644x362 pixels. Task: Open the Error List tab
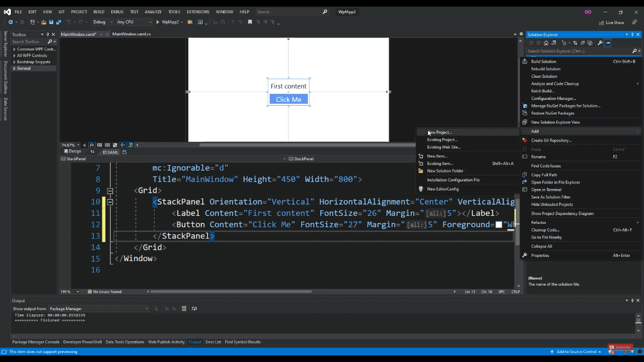pyautogui.click(x=213, y=342)
